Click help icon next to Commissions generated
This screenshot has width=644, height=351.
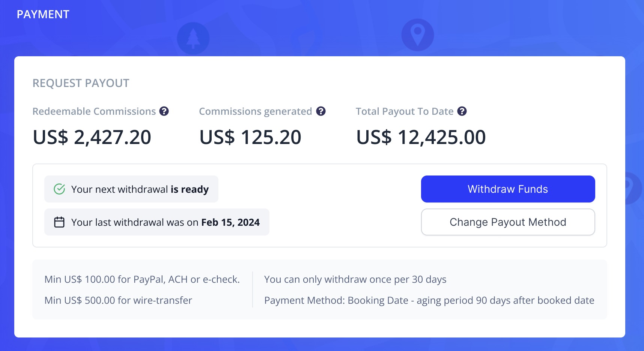[321, 111]
